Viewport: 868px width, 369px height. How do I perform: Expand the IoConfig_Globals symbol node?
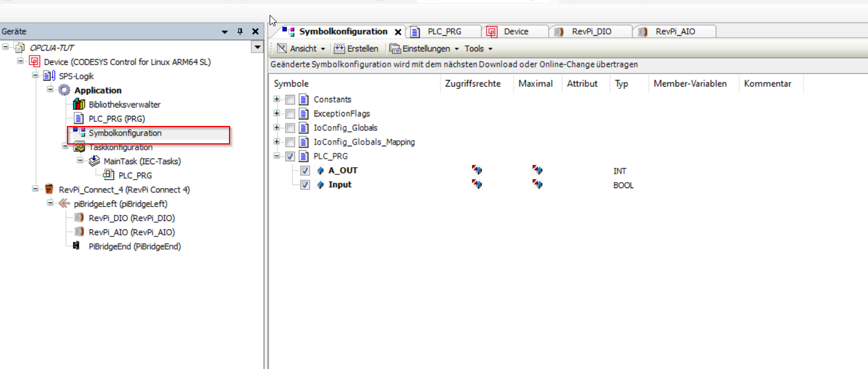click(x=276, y=127)
